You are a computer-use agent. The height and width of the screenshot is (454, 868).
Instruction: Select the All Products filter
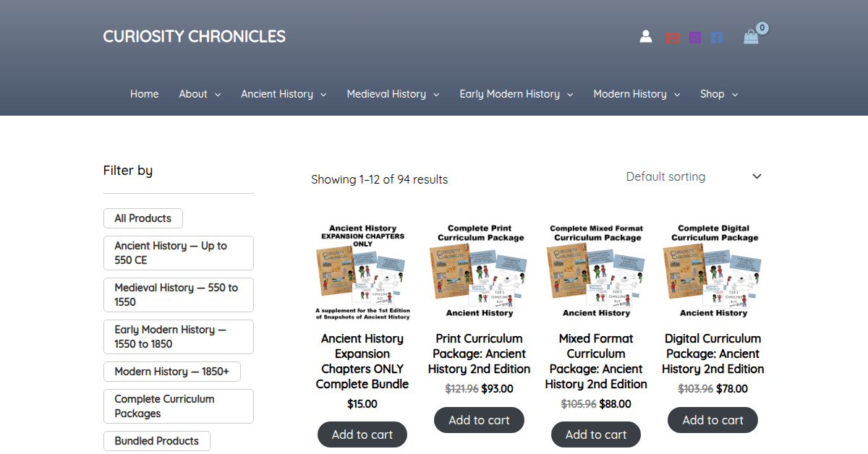point(143,218)
